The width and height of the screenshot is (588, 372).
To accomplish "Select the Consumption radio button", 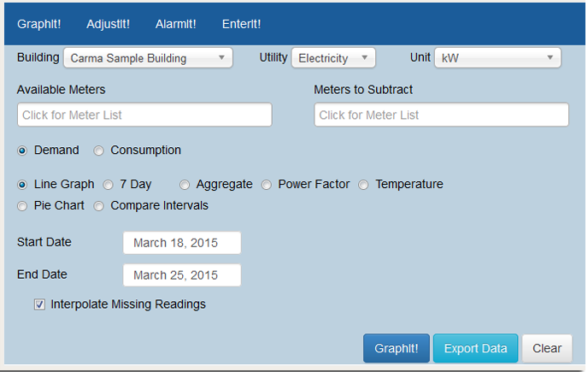I will 98,151.
